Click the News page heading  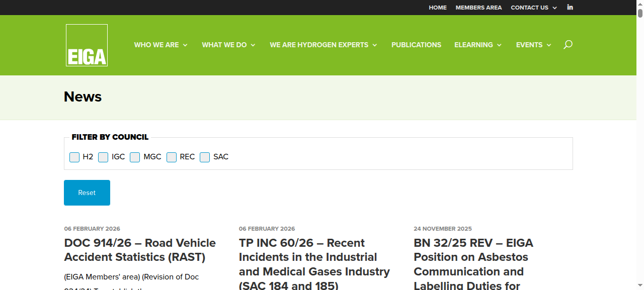pos(83,96)
